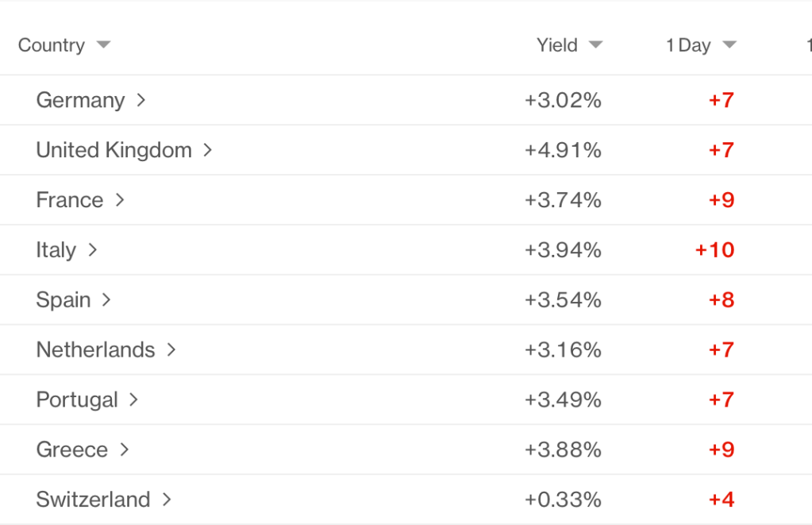Sort by Yield column arrow
This screenshot has width=812, height=525.
pyautogui.click(x=596, y=45)
